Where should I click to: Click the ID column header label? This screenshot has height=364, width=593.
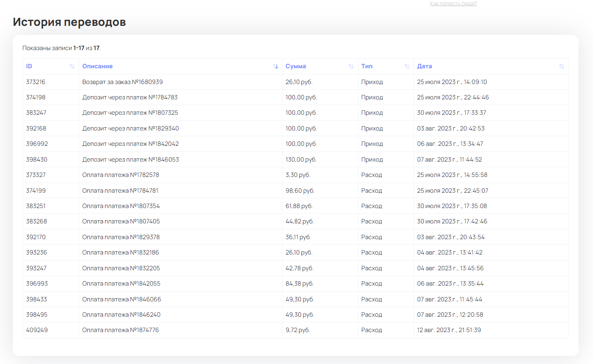click(29, 66)
